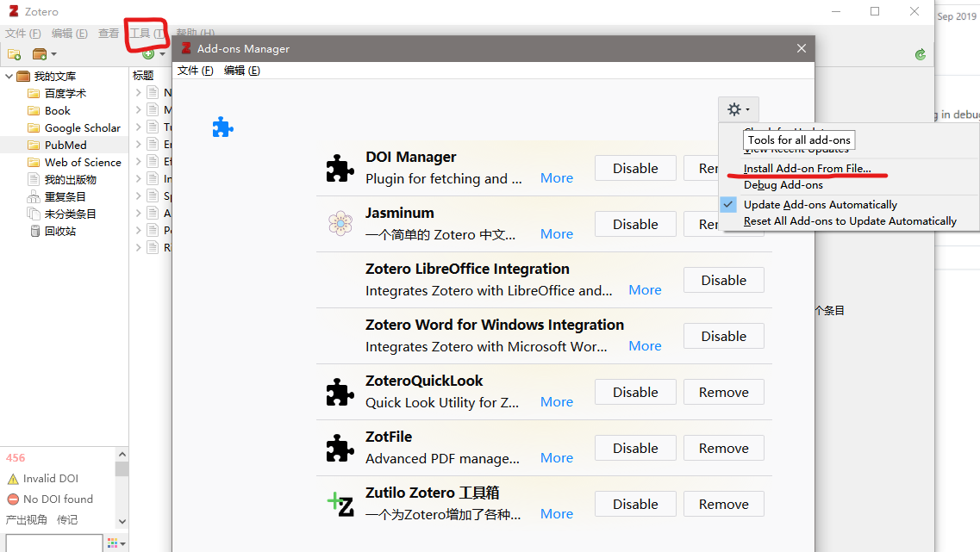Remove the ZotFile add-on
The image size is (980, 552).
pos(724,448)
